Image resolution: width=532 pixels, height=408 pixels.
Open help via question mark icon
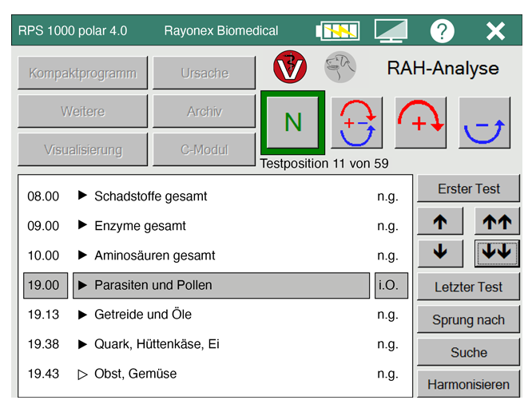coord(442,31)
